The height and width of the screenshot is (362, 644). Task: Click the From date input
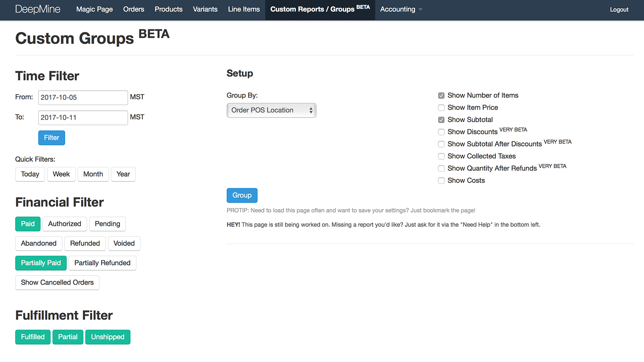[83, 97]
